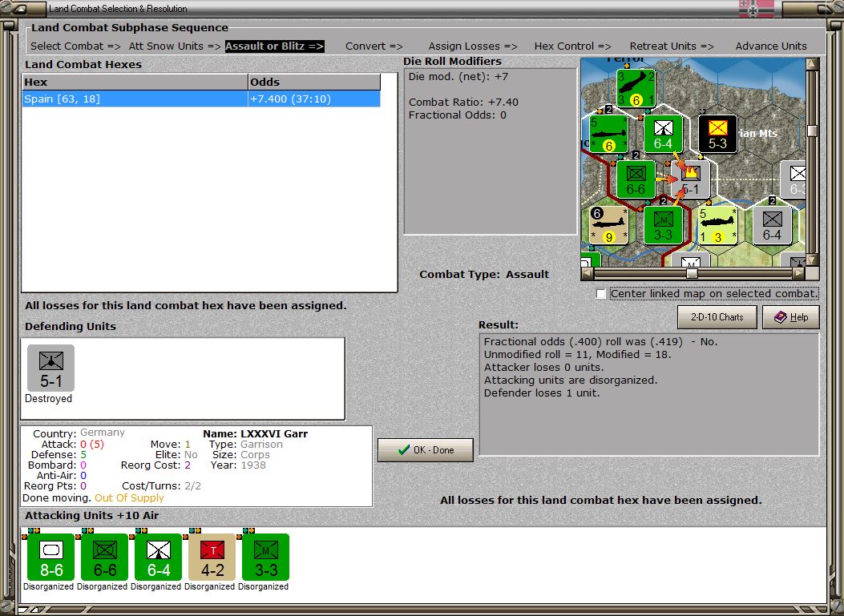Click the Convert subphase step
The width and height of the screenshot is (844, 616).
click(x=374, y=46)
